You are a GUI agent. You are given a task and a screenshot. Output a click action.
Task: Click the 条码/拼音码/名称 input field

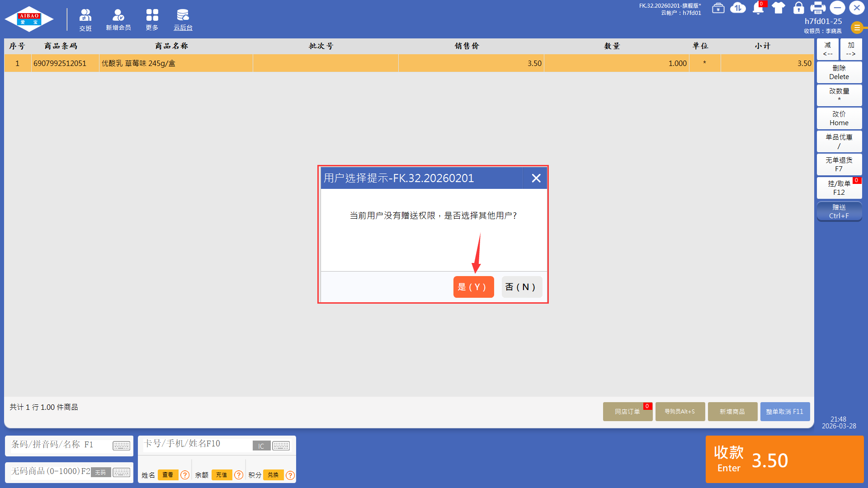[x=59, y=445]
